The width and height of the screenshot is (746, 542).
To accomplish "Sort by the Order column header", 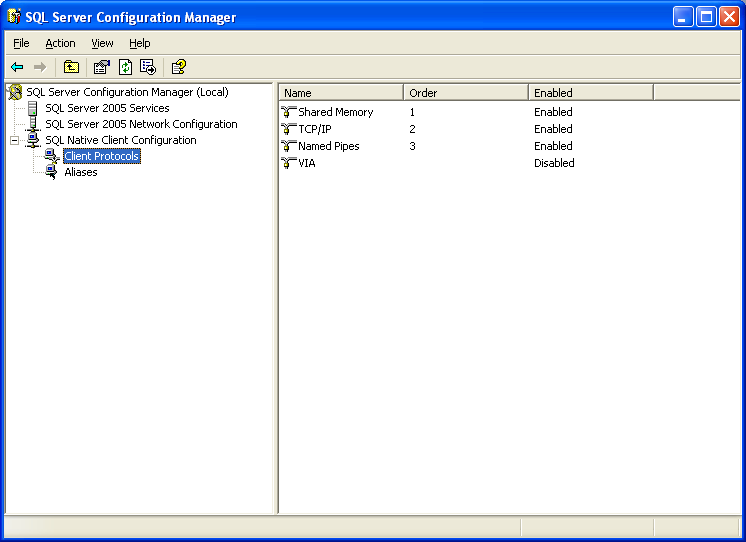I will (466, 93).
